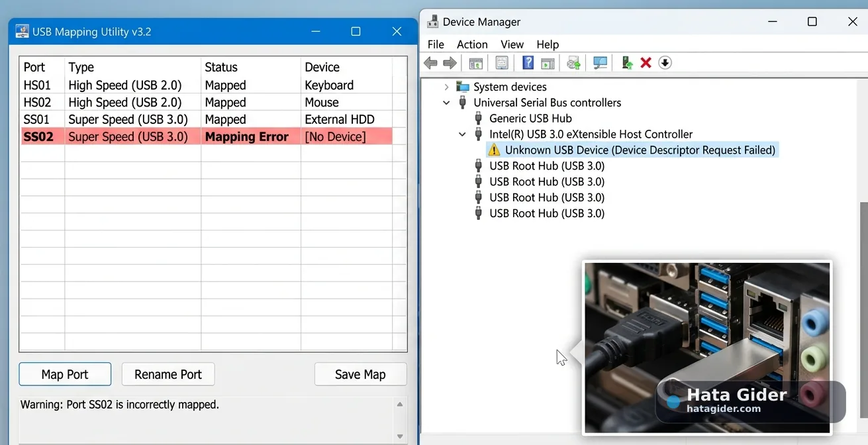The image size is (868, 445).
Task: Expand the System devices node
Action: [446, 87]
